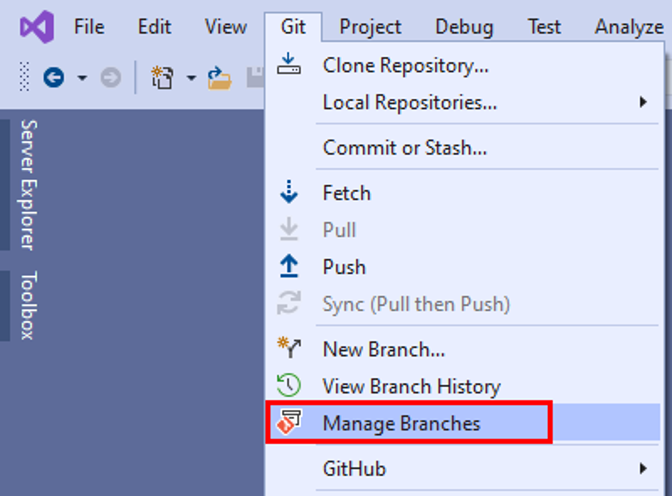Viewport: 672px width, 496px height.
Task: Click the Clone Repository download icon
Action: 288,63
